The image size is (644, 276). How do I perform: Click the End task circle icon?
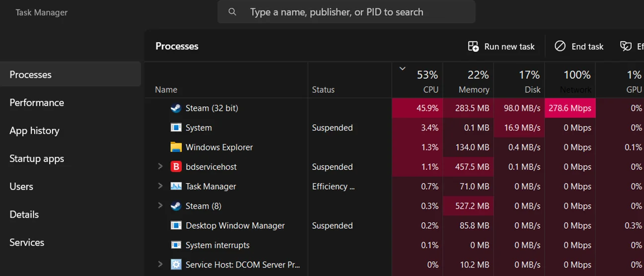click(x=560, y=46)
